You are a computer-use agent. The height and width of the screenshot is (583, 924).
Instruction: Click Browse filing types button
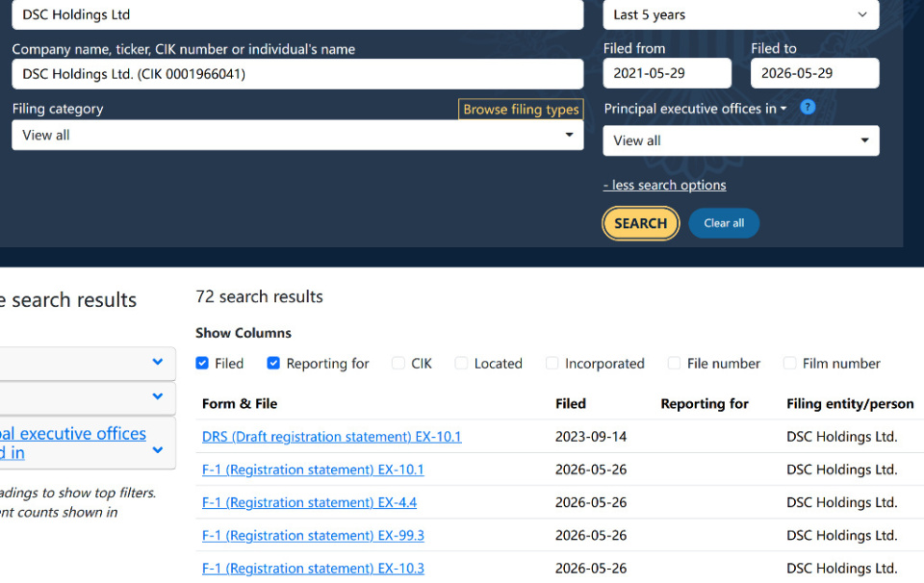click(521, 109)
